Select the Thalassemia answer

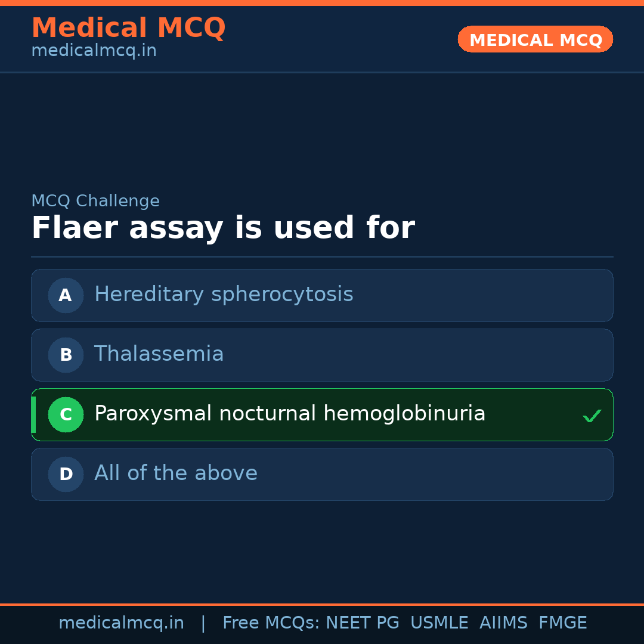tap(159, 354)
